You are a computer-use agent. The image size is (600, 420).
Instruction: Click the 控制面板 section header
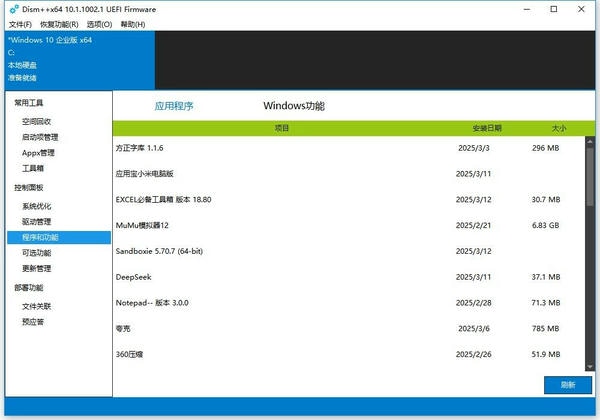pos(29,187)
